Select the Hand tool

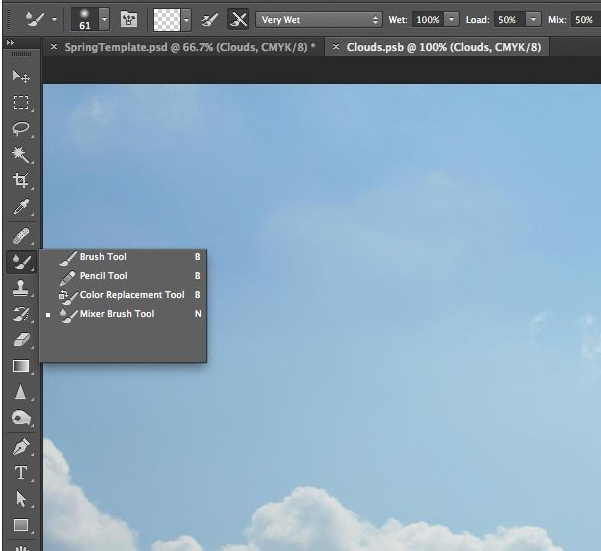click(x=21, y=547)
